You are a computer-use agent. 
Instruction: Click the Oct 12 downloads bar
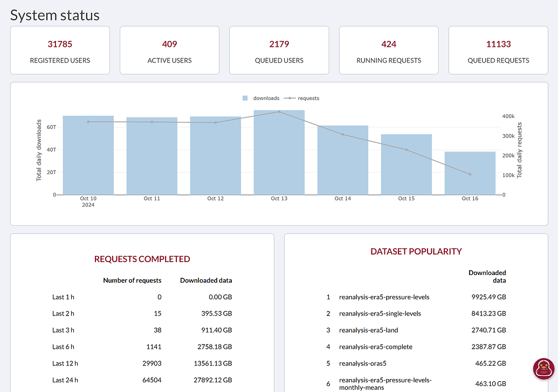[x=216, y=156]
